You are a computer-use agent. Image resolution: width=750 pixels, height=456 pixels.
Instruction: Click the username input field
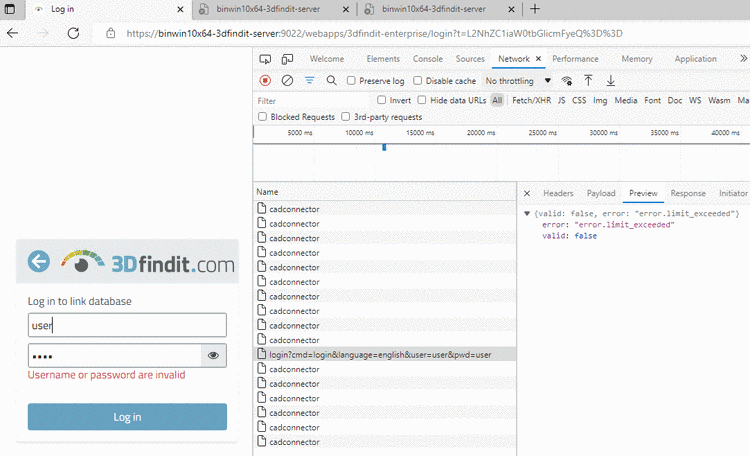tap(127, 325)
